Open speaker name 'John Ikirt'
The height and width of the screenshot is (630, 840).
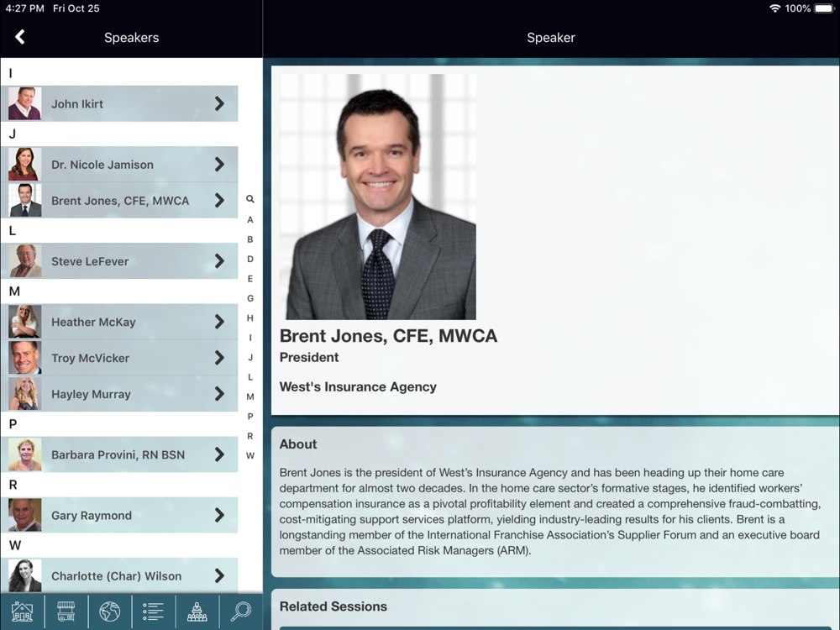[77, 104]
